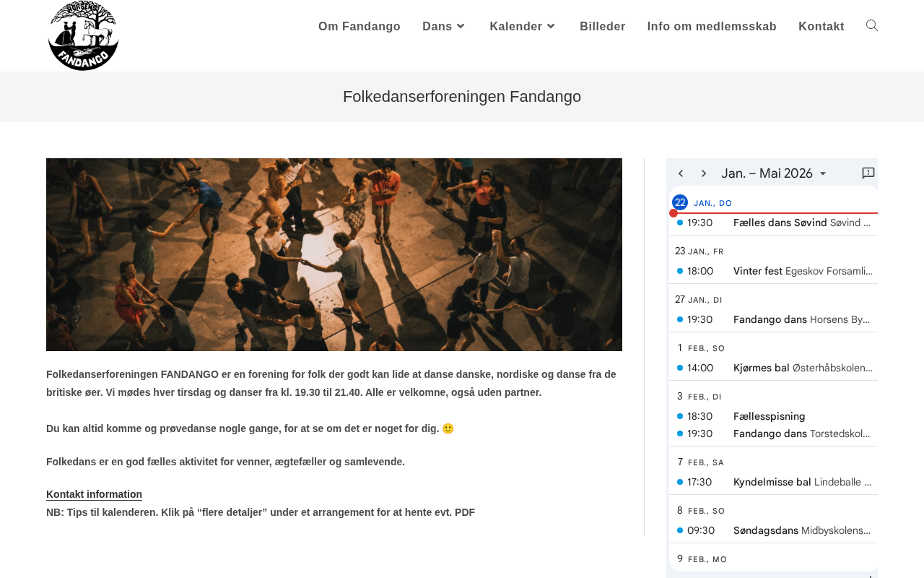Go to next calendar period arrow
Viewport: 924px width, 578px height.
pos(704,173)
